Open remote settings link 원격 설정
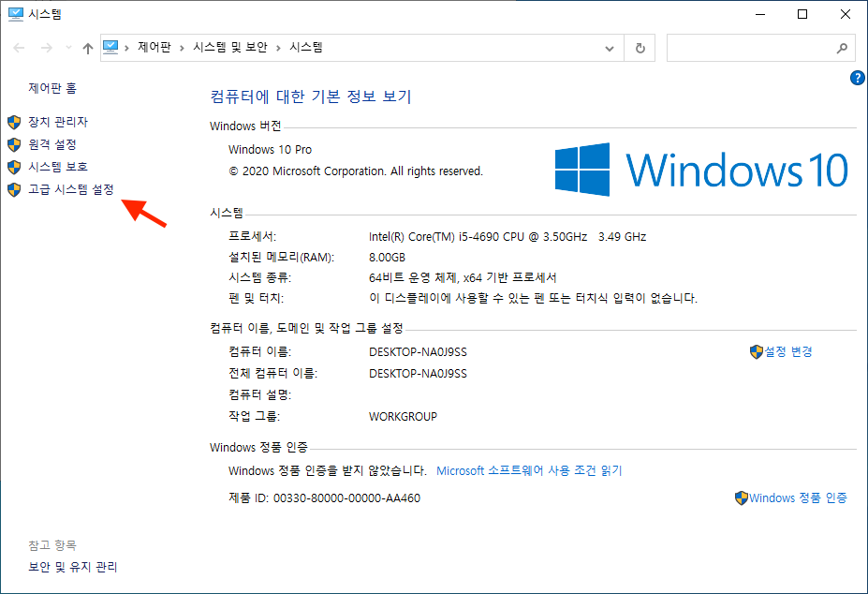 [x=52, y=144]
